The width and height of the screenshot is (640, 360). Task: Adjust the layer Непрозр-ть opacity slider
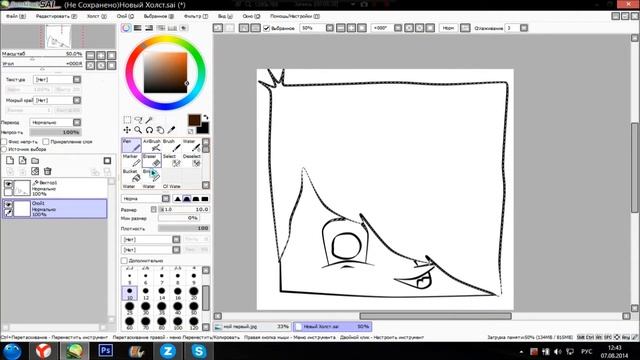(x=56, y=132)
